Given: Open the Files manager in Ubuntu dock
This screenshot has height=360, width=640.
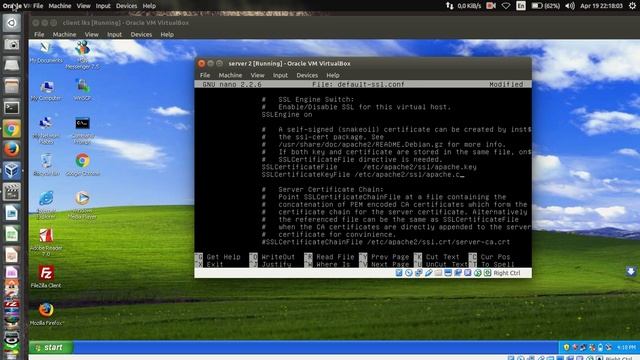Looking at the screenshot, I should [x=11, y=87].
